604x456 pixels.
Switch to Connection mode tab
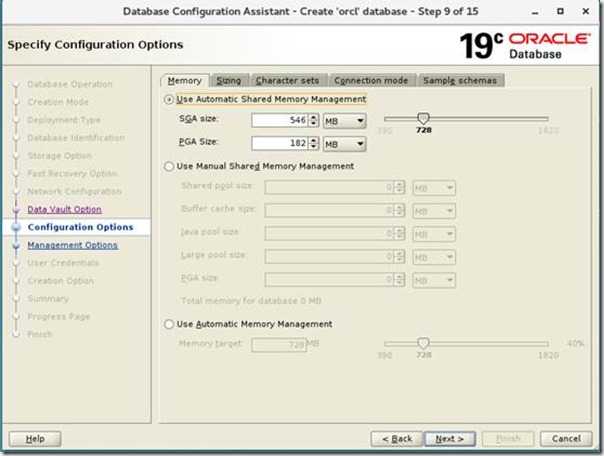pos(371,80)
